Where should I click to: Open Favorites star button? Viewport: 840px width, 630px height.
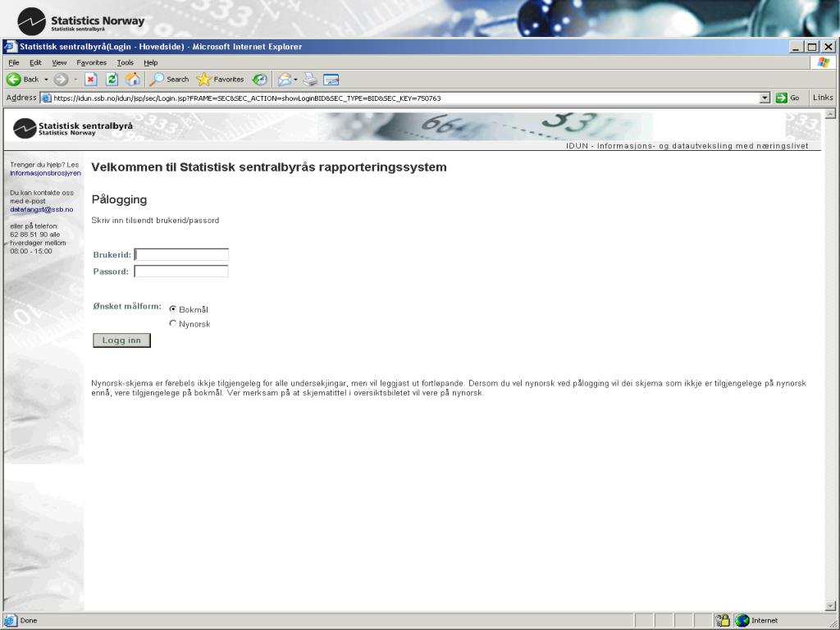point(220,80)
